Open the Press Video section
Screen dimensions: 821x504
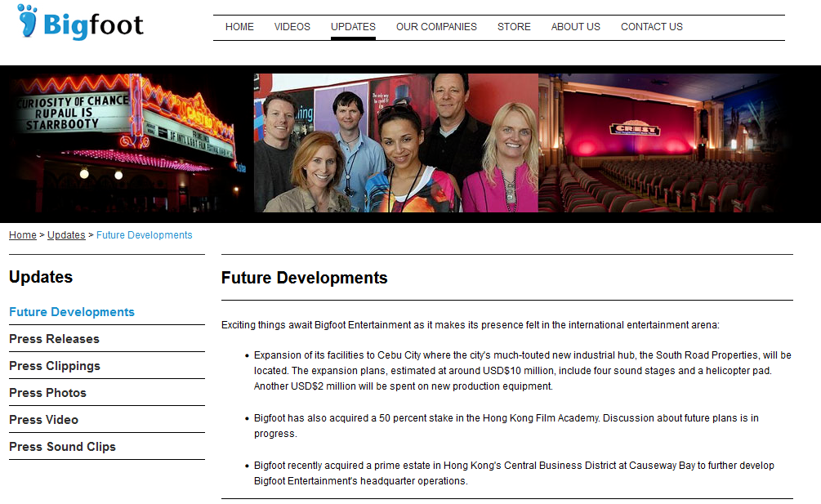pyautogui.click(x=43, y=420)
